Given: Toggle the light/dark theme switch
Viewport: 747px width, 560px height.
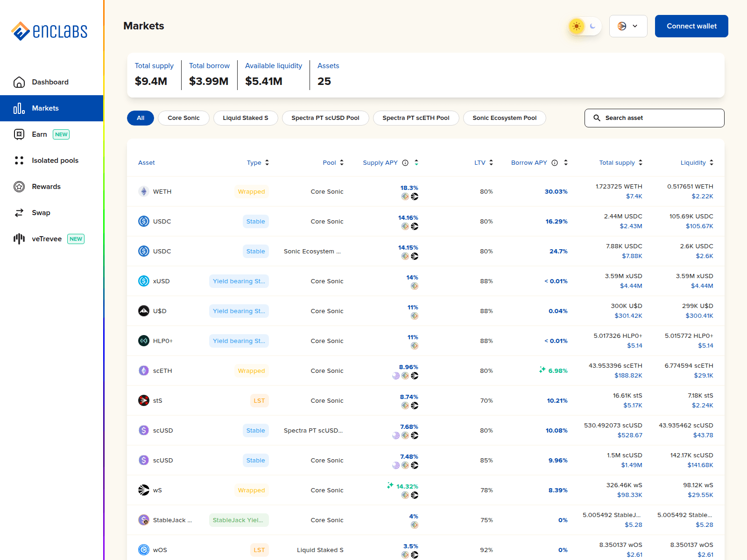Looking at the screenshot, I should point(585,26).
